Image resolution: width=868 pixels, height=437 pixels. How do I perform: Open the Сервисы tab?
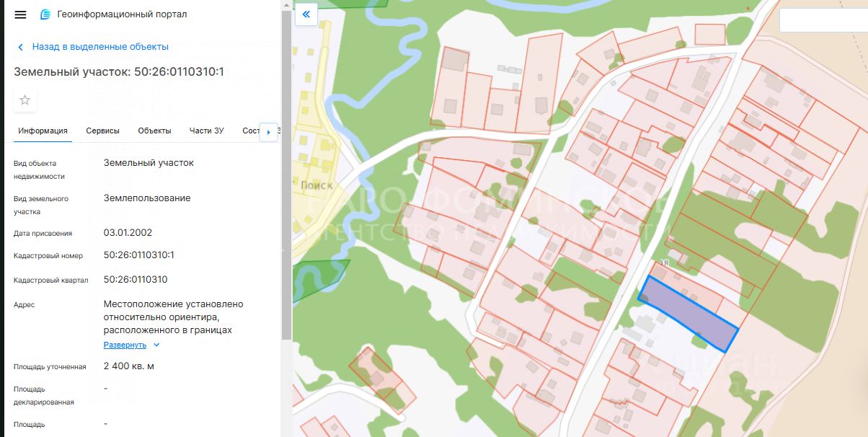click(x=102, y=131)
